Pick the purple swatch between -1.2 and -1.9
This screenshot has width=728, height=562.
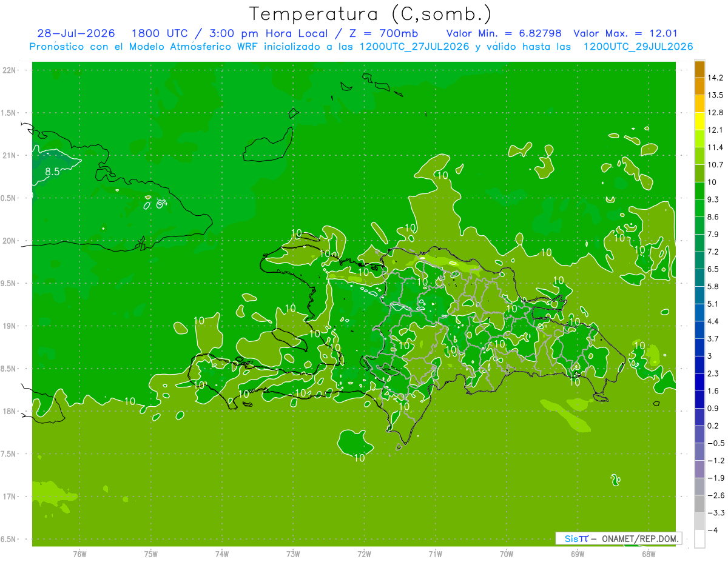click(x=699, y=469)
